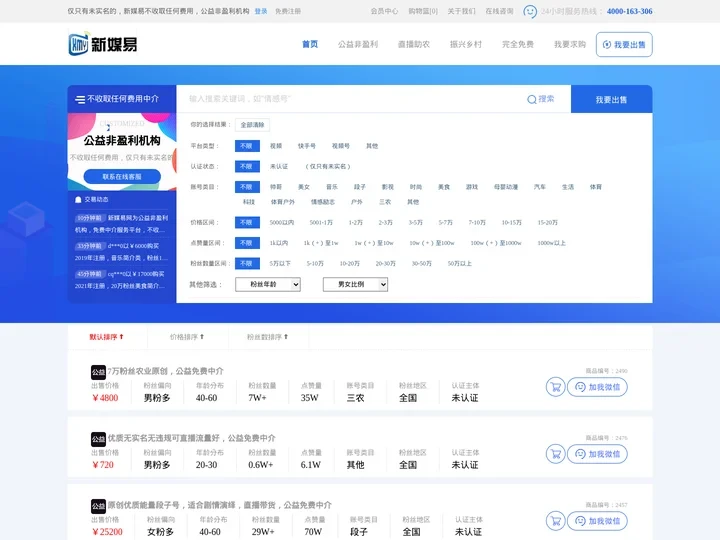Select 不限 for 点赞量区间

pos(247,243)
